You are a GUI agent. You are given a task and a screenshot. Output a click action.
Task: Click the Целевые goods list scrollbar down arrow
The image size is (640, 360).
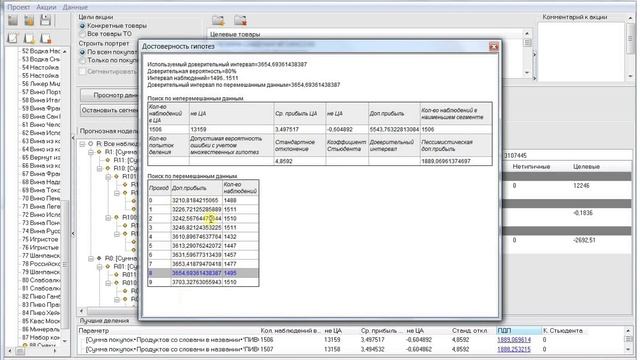tap(527, 73)
